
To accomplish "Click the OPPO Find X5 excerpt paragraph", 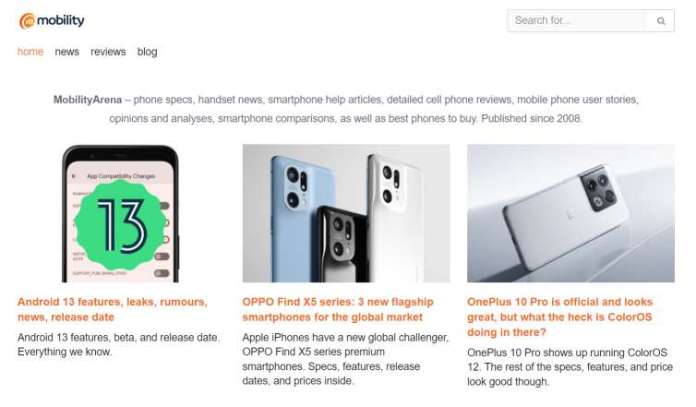I will tap(345, 359).
